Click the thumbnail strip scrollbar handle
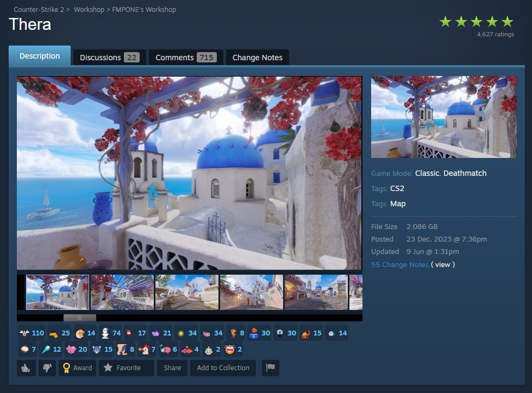The width and height of the screenshot is (532, 393). (80, 318)
